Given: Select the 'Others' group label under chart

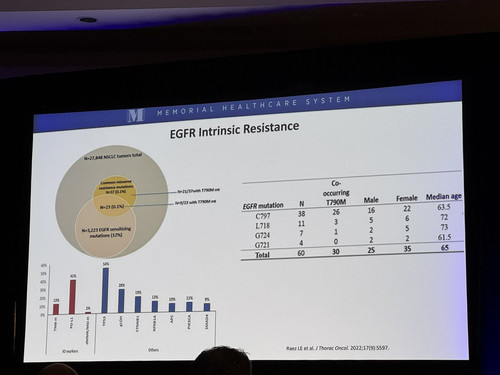Looking at the screenshot, I should point(153,350).
